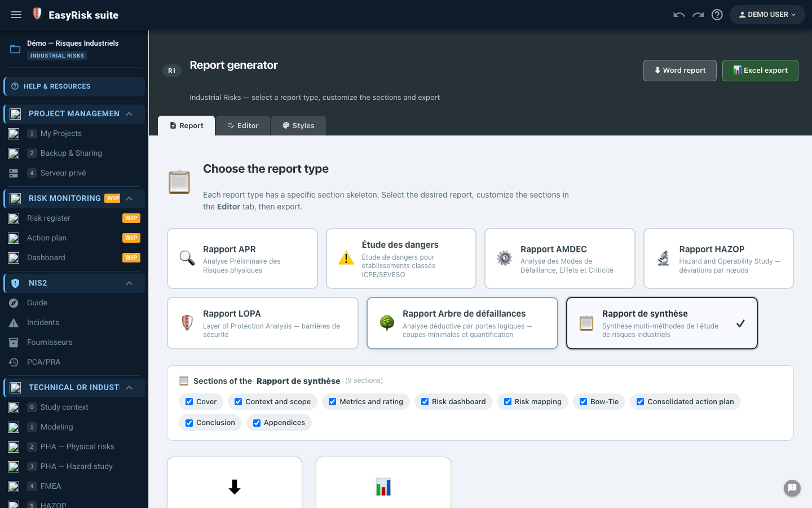The width and height of the screenshot is (812, 508).
Task: Click the Incidents warning triangle icon
Action: tap(14, 323)
